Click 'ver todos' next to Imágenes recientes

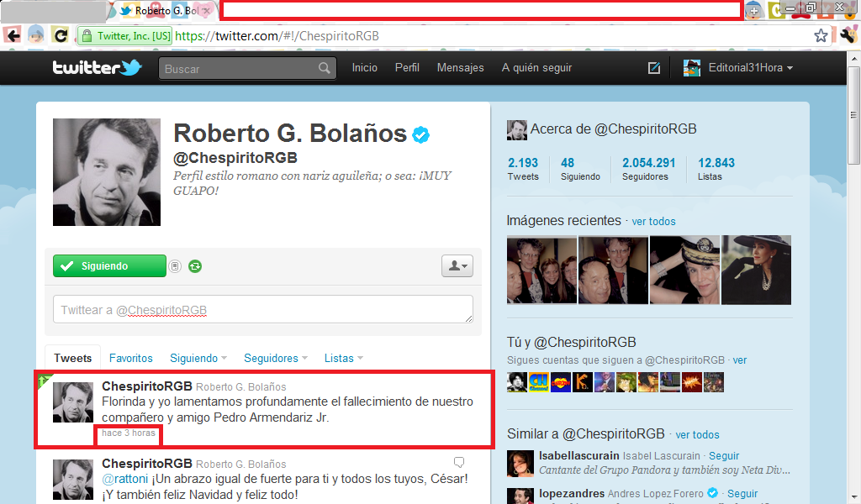653,221
